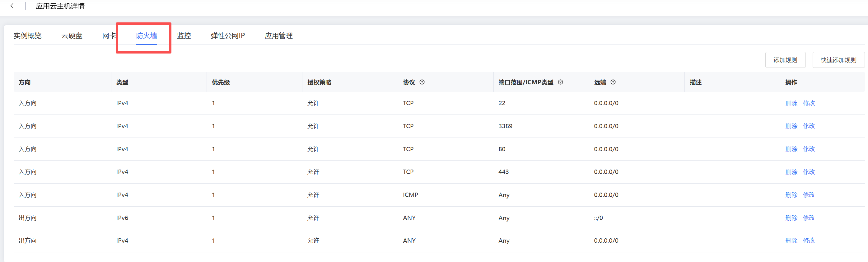Click help icon next to 协议 header
Image resolution: width=868 pixels, height=262 pixels.
click(422, 82)
